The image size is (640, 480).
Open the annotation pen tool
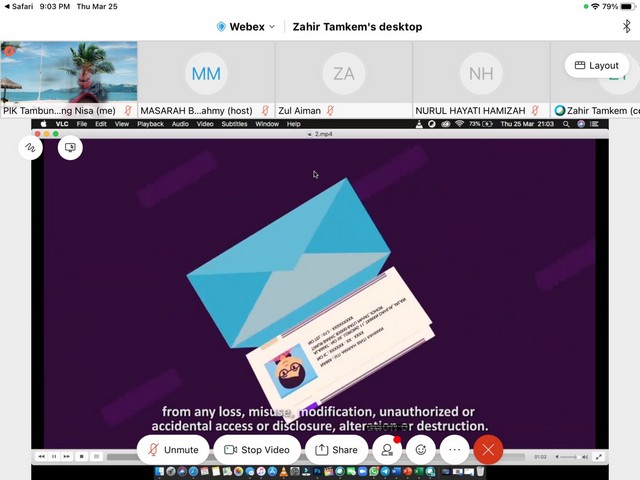30,147
